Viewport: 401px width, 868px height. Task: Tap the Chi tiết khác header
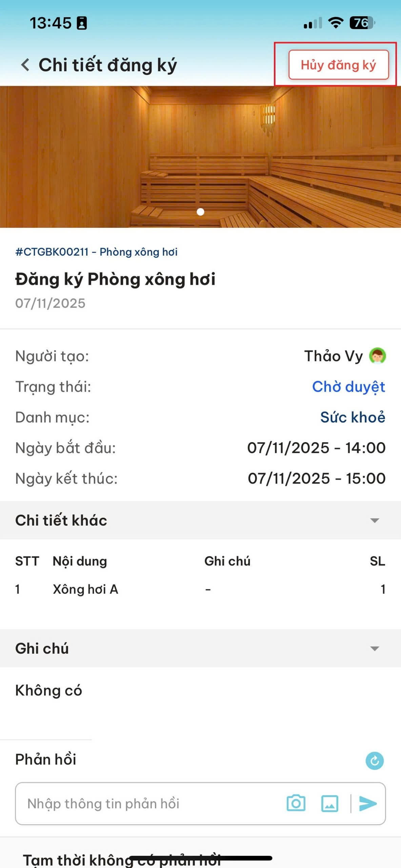61,520
